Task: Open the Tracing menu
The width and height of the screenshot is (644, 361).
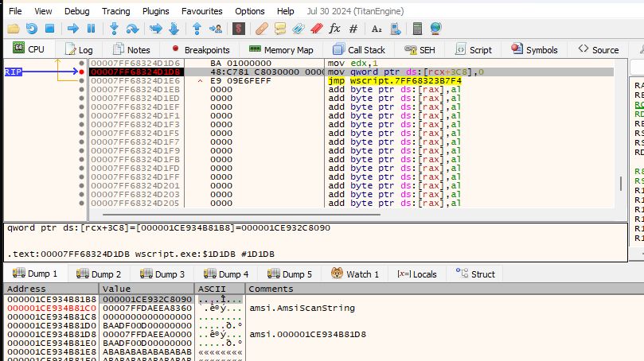Action: (115, 11)
